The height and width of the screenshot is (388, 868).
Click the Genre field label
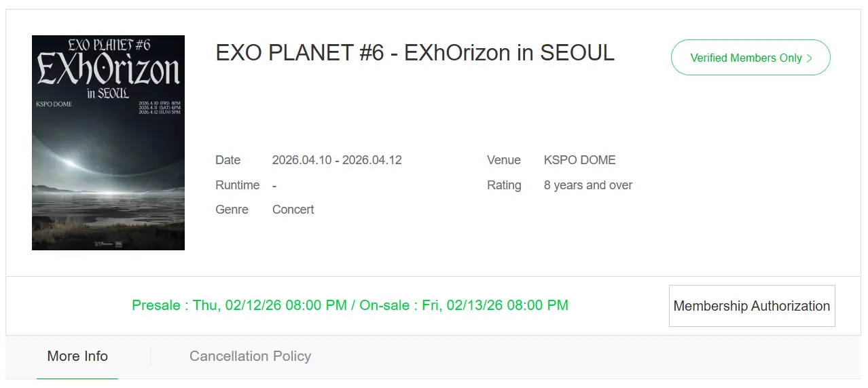[x=232, y=210]
